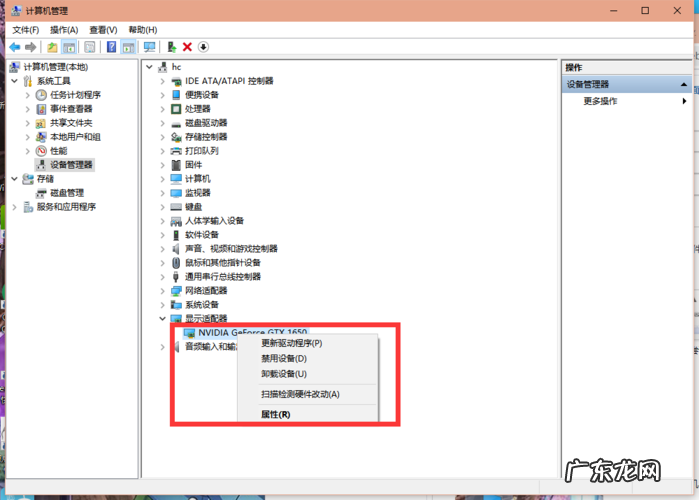Select the 计算机 category row
The width and height of the screenshot is (699, 500).
tap(198, 179)
